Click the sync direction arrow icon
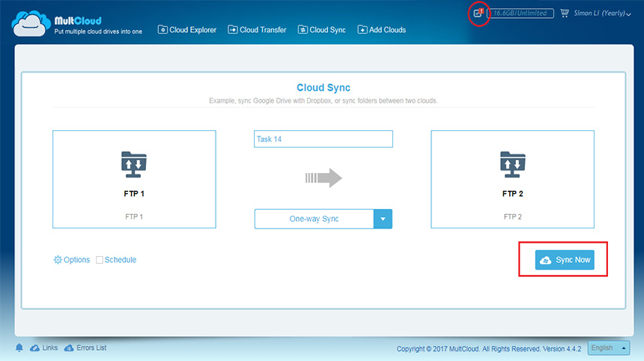The image size is (644, 361). pyautogui.click(x=323, y=178)
